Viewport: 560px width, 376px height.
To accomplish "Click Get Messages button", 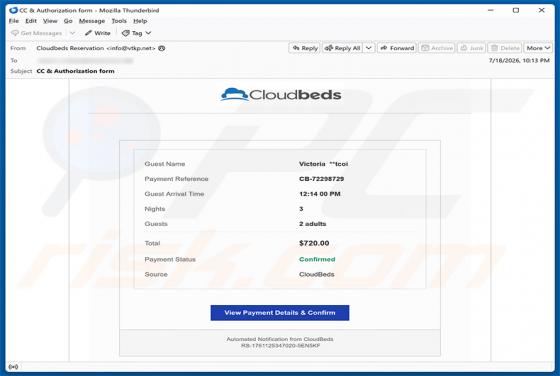I will coord(37,33).
